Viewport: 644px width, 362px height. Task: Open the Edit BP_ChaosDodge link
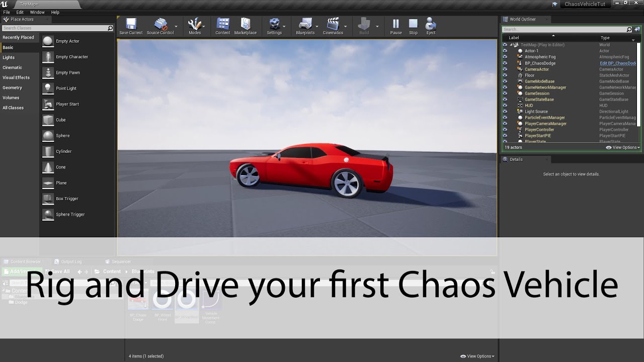(618, 63)
